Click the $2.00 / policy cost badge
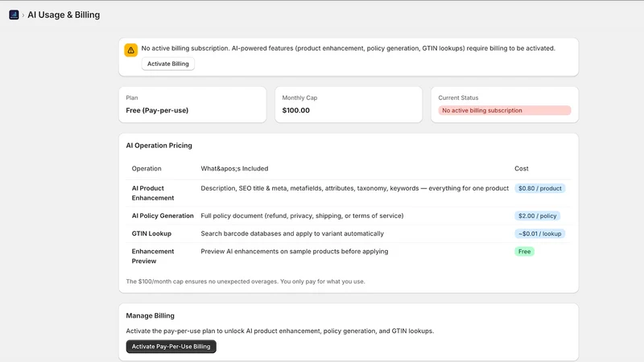This screenshot has height=362, width=644. coord(537,216)
